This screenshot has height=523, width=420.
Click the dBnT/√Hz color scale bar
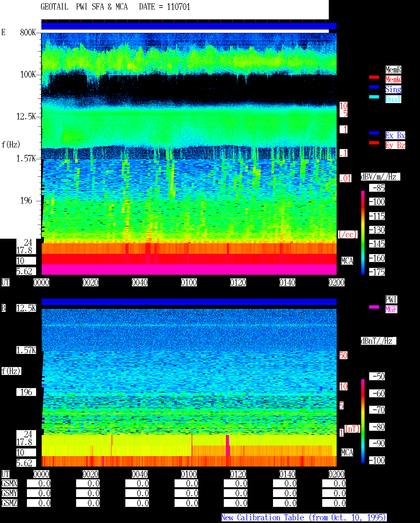[363, 421]
